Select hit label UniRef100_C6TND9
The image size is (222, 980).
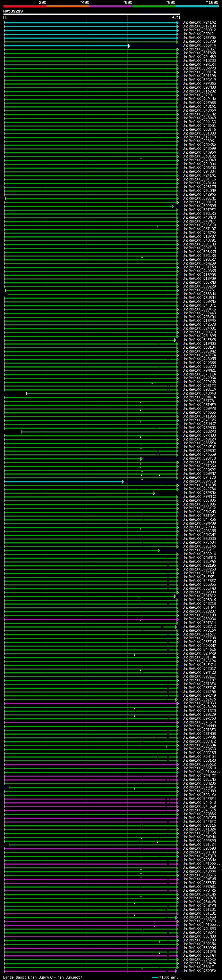pos(199,462)
